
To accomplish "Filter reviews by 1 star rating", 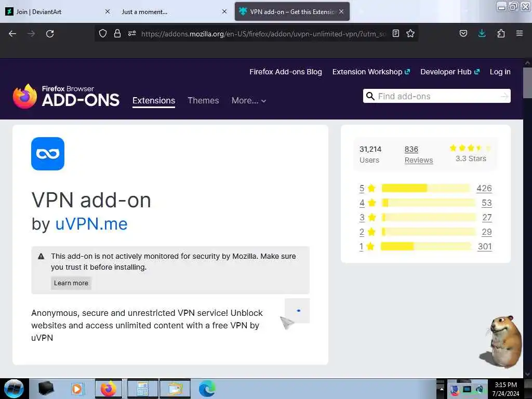I will 366,246.
